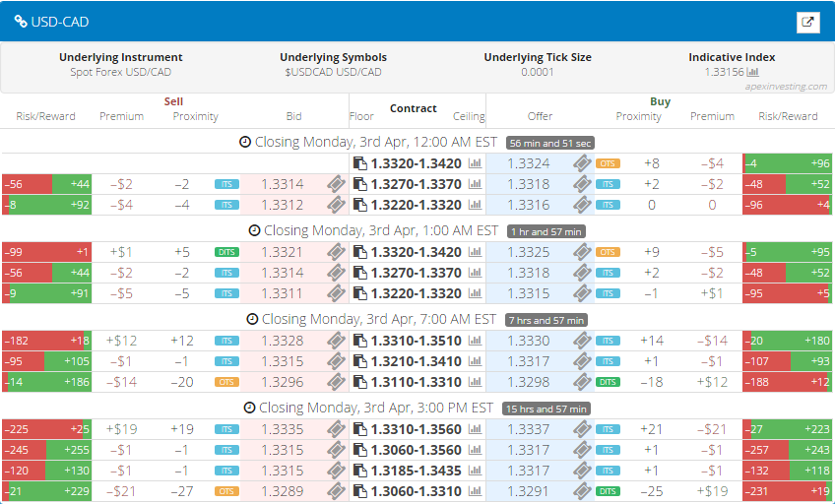Click the 1.3291 offer price
This screenshot has height=504, width=835.
pyautogui.click(x=528, y=491)
